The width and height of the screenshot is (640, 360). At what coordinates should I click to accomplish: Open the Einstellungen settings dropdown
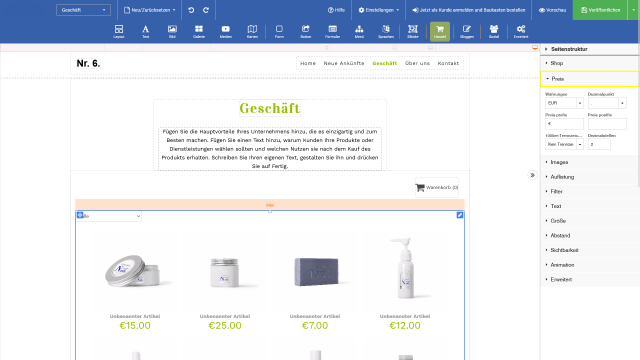(378, 10)
